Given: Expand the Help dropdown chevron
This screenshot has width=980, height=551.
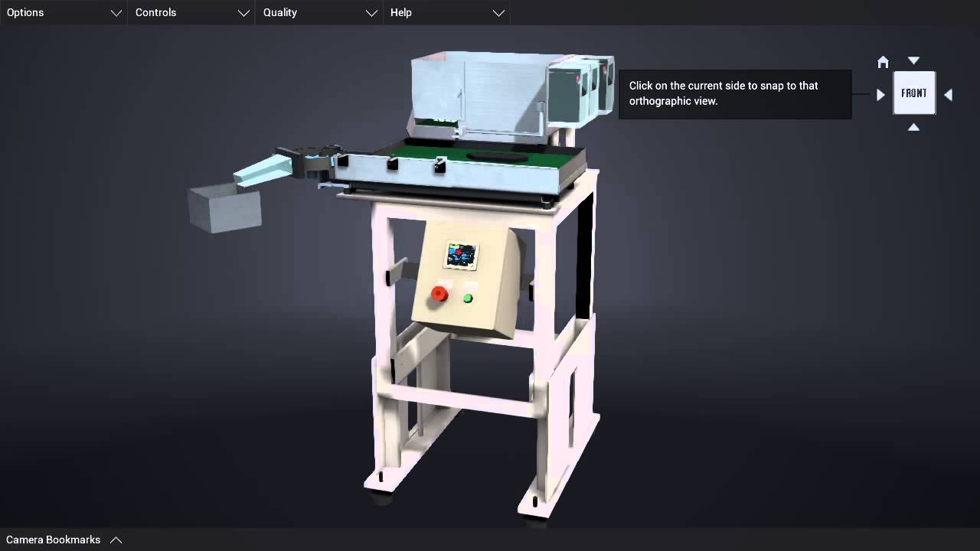Looking at the screenshot, I should tap(498, 13).
